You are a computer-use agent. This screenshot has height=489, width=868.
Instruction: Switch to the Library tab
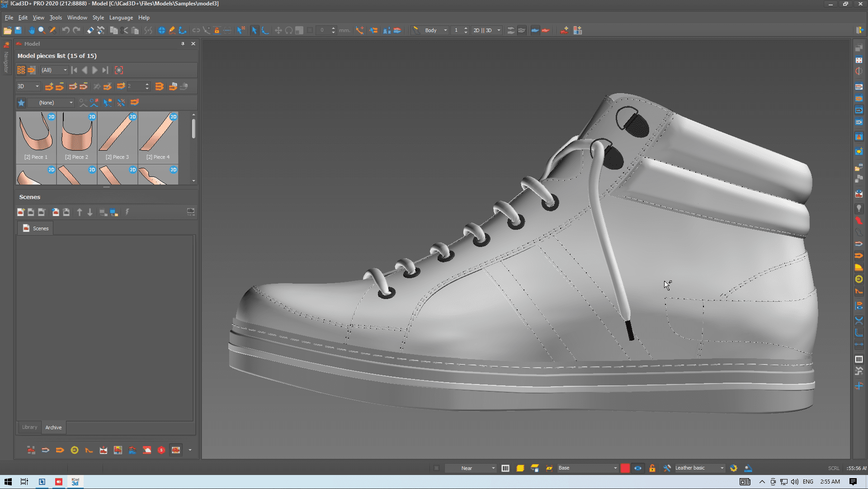click(30, 427)
